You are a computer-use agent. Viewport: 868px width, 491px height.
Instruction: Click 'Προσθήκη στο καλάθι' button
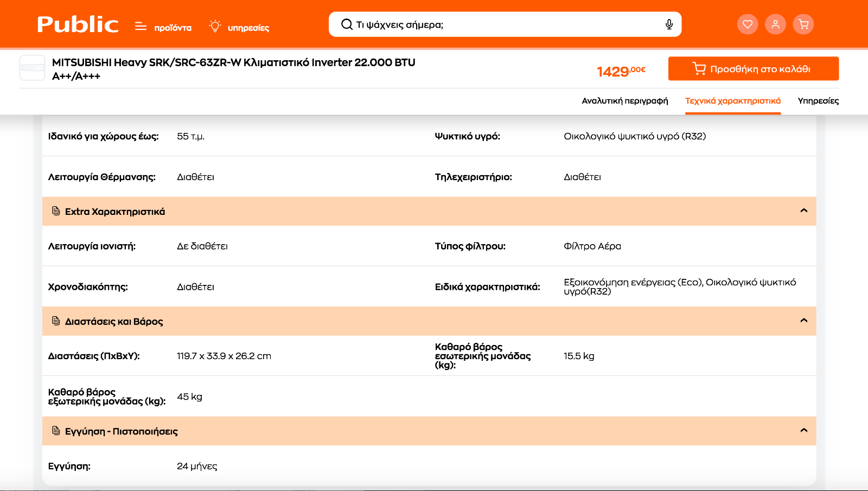[x=754, y=68]
